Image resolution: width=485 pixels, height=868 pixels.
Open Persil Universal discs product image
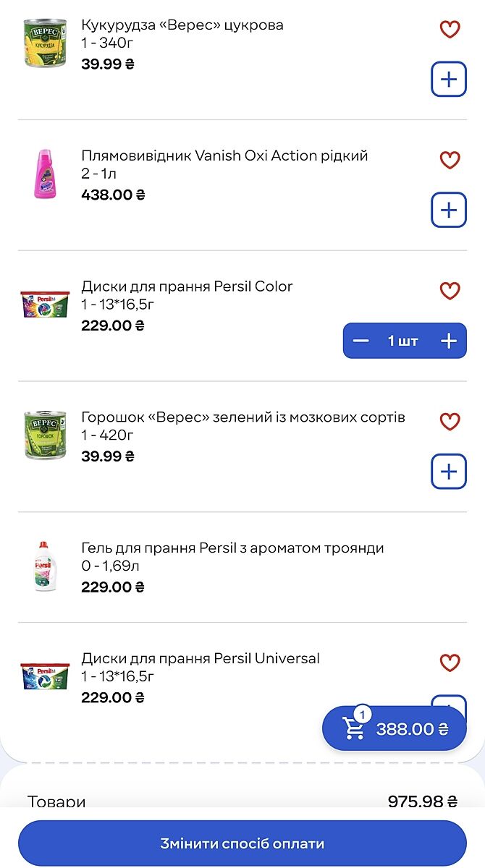point(45,676)
